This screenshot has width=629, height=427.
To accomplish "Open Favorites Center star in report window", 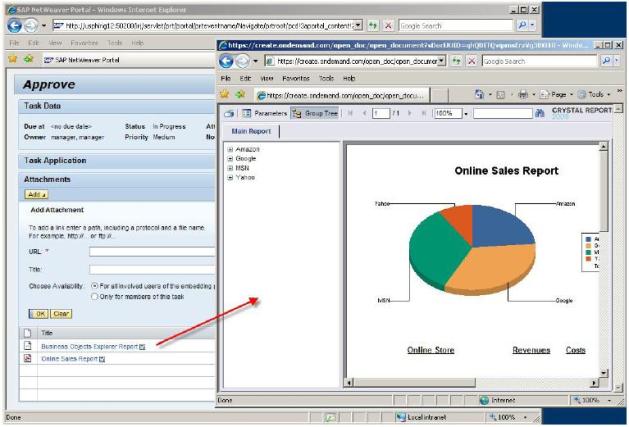I will click(225, 95).
